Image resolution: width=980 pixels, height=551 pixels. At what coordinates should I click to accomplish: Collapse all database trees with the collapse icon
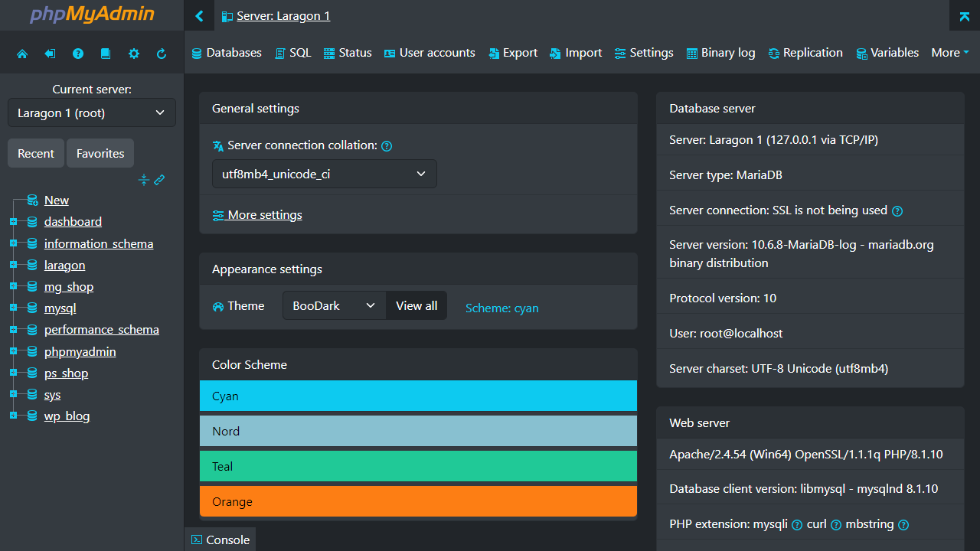(x=144, y=180)
